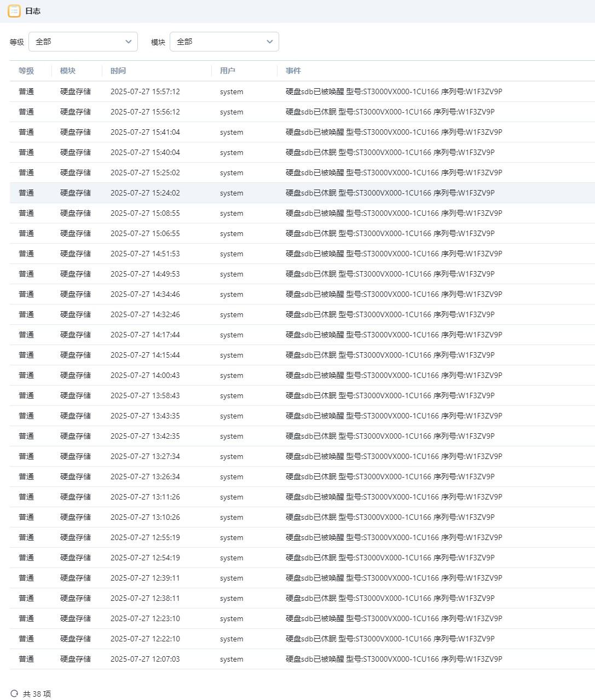Click 硬盘存储 in the 12:38:11 row
This screenshot has height=700, width=595.
pyautogui.click(x=76, y=598)
